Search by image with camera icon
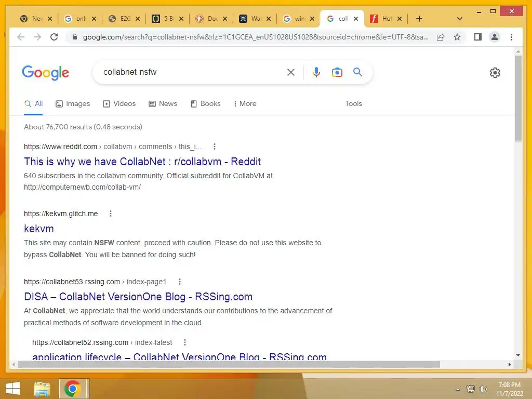Screen dimensions: 532x399 click(337, 72)
